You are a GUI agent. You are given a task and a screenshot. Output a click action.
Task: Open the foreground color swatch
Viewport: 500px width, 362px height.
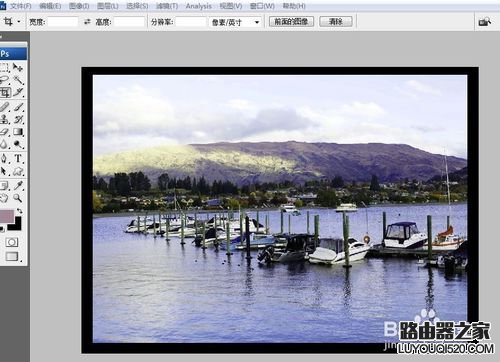click(x=7, y=217)
